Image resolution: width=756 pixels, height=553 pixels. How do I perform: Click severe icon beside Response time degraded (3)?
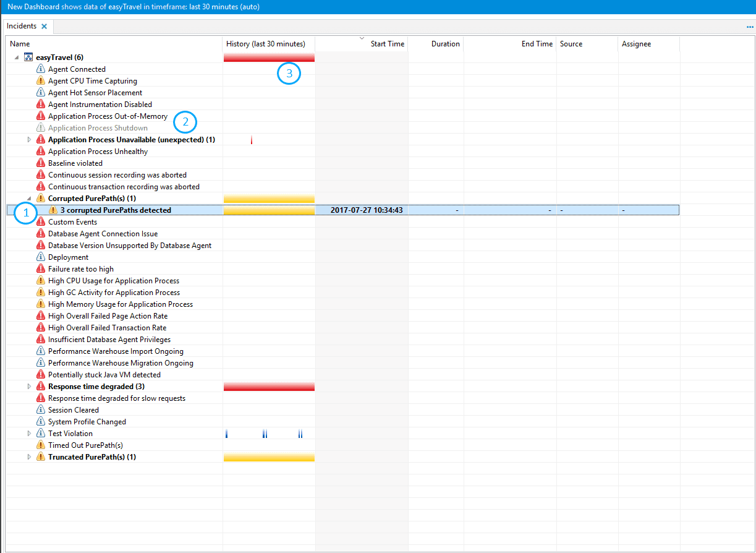(41, 387)
